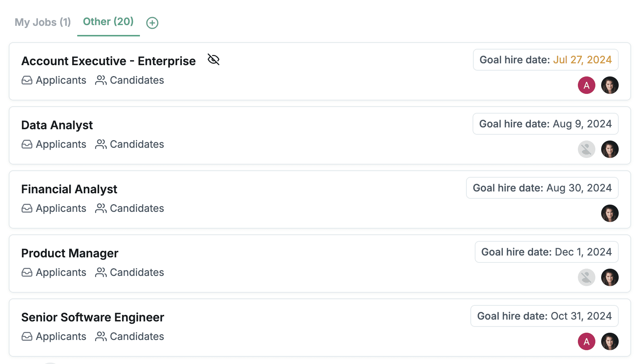Click unassigned user icon on Product Manager

click(x=586, y=277)
